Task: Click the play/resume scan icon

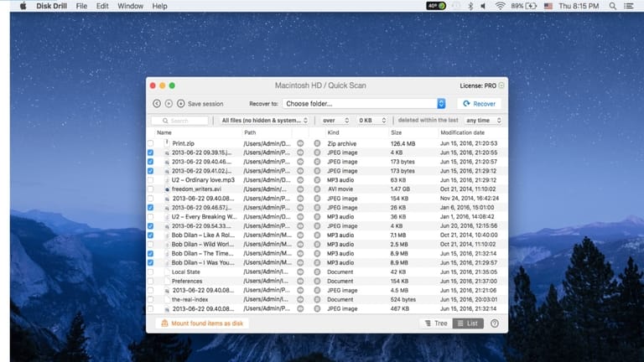Action: (169, 104)
